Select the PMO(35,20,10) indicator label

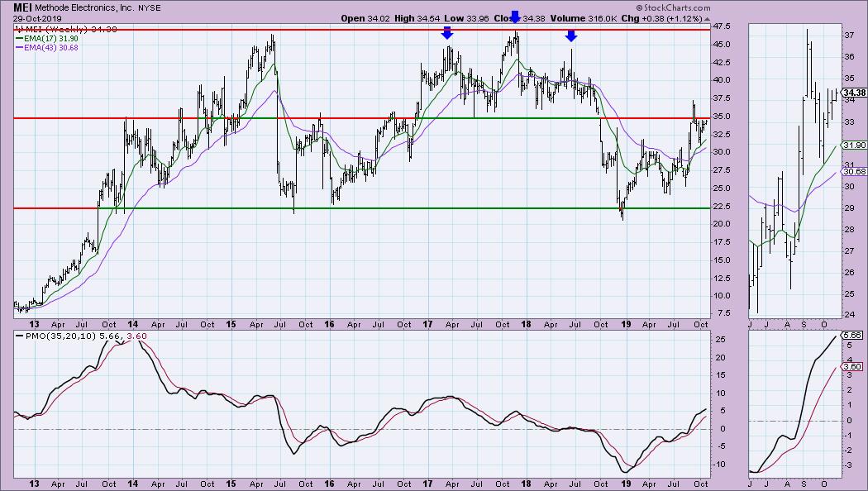[x=61, y=336]
